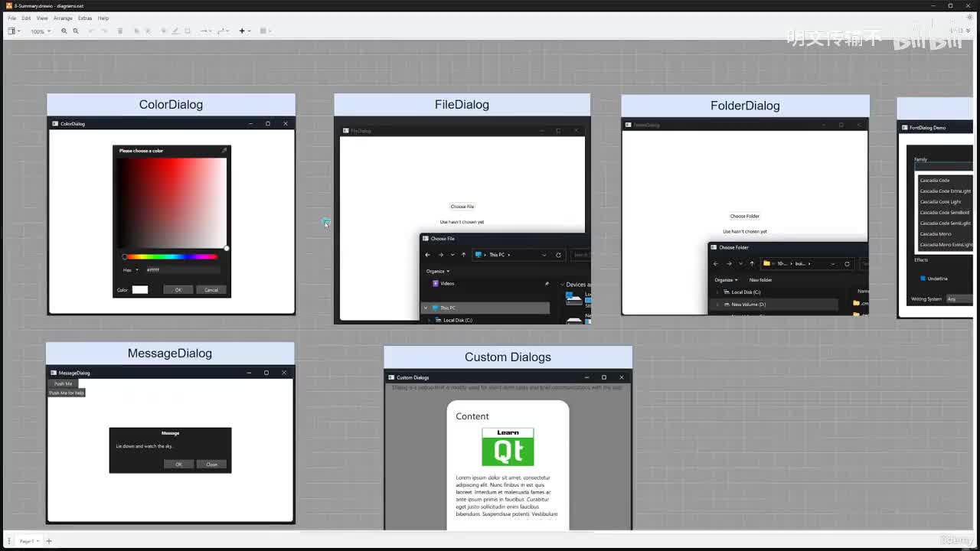Image resolution: width=980 pixels, height=551 pixels.
Task: Collapse the toolbar with double chevron
Action: coord(968,31)
